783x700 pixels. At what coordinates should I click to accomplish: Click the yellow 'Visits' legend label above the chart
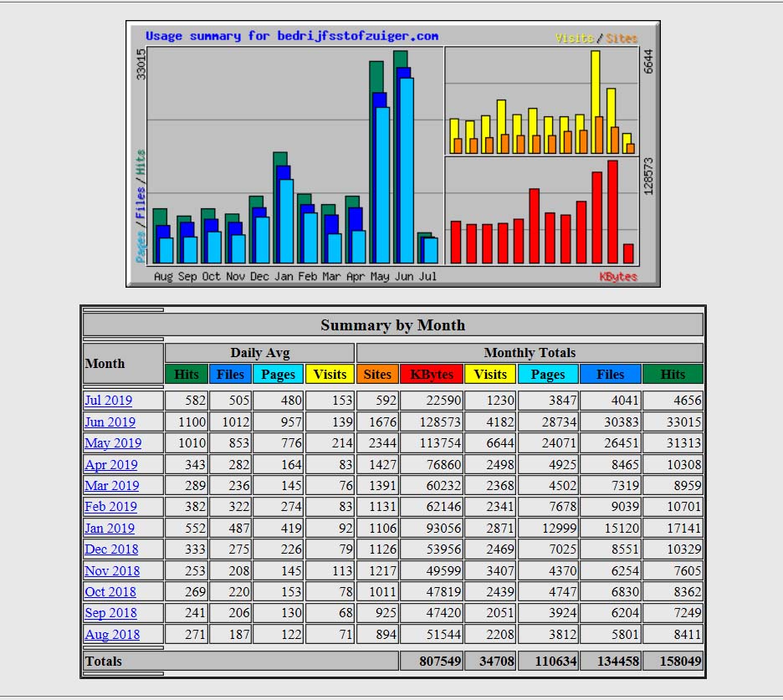(x=575, y=38)
